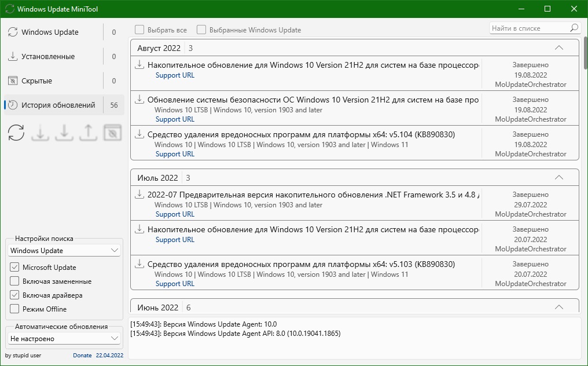Viewport: 588px width, 366px height.
Task: Click the download icon of August security update entry
Action: click(139, 100)
